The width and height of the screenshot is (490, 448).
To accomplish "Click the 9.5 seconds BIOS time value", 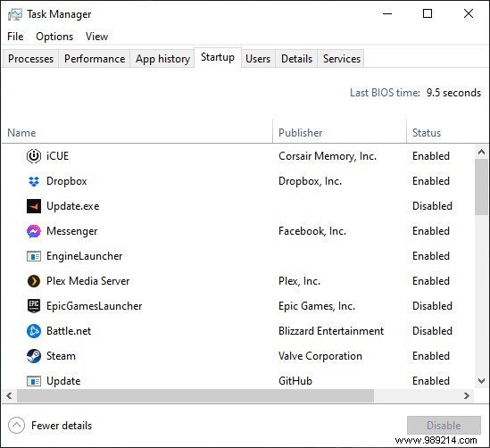I will coord(453,93).
